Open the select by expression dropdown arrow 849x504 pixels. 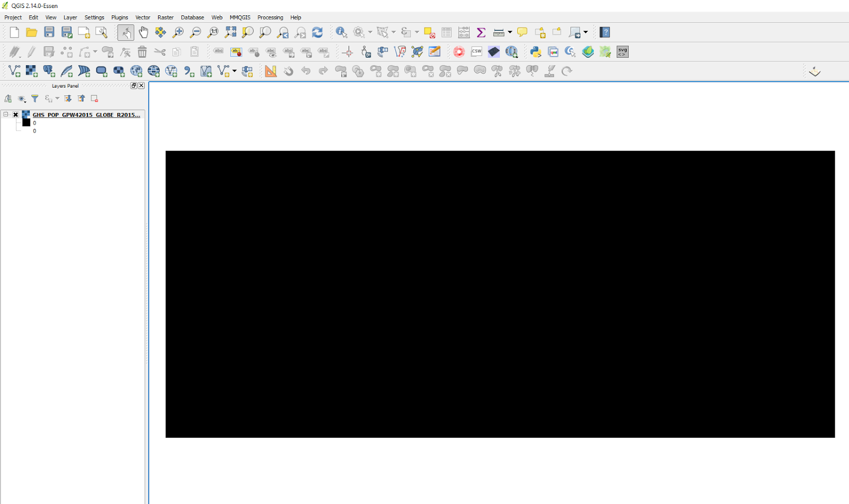[x=417, y=32]
